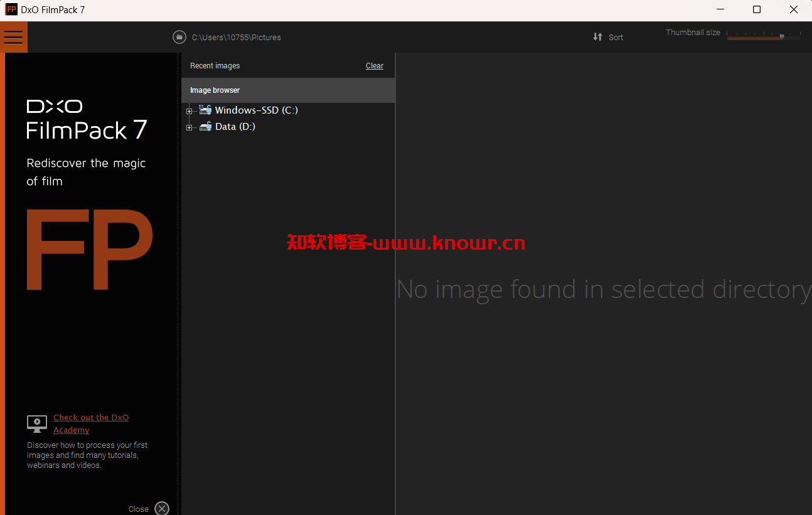Open the Recent images section
Screen dimensions: 812x515
[215, 66]
